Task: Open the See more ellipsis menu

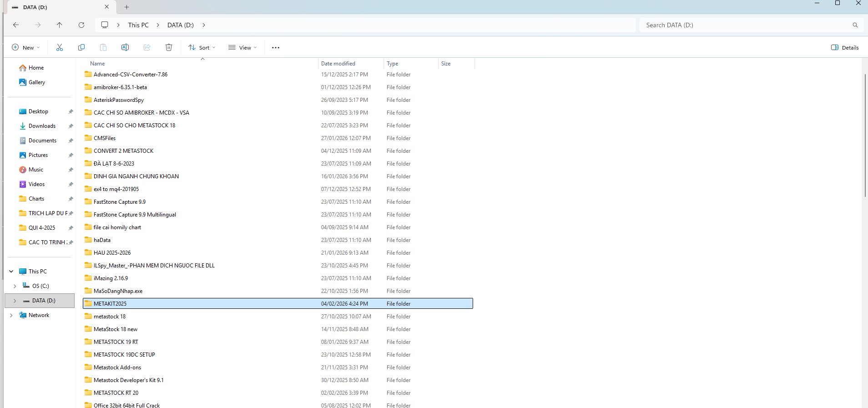Action: click(x=276, y=47)
